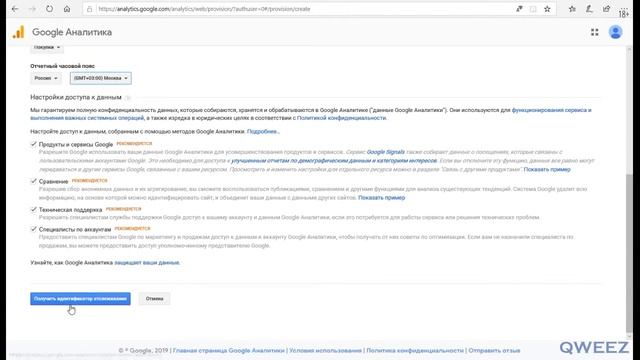The image size is (640, 360).
Task: Uncheck Специалисты по аккаунтам checkbox
Action: click(34, 229)
